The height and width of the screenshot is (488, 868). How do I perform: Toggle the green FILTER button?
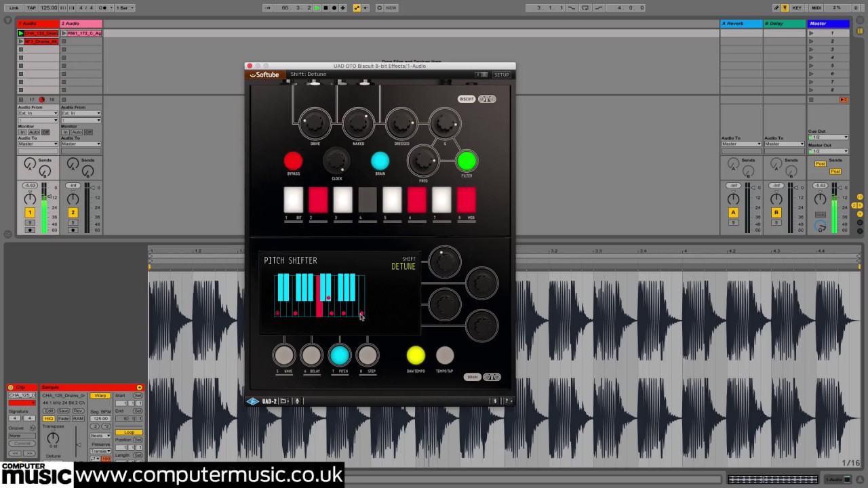(467, 161)
